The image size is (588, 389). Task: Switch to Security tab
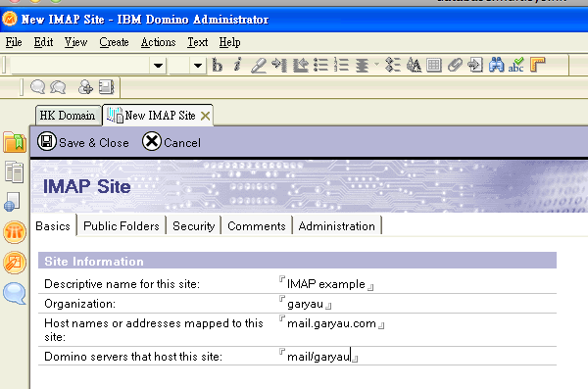tap(193, 225)
